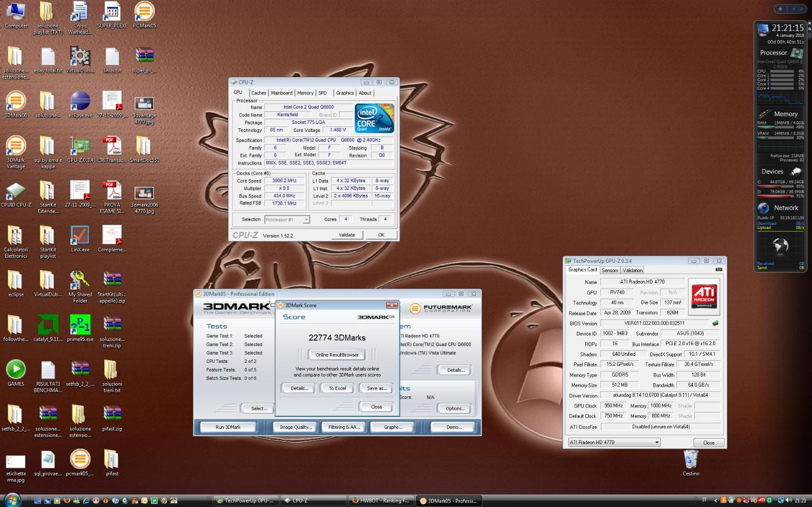Click Select tests button in 3DMark05
Viewport: 812px width, 507px height.
(x=259, y=409)
